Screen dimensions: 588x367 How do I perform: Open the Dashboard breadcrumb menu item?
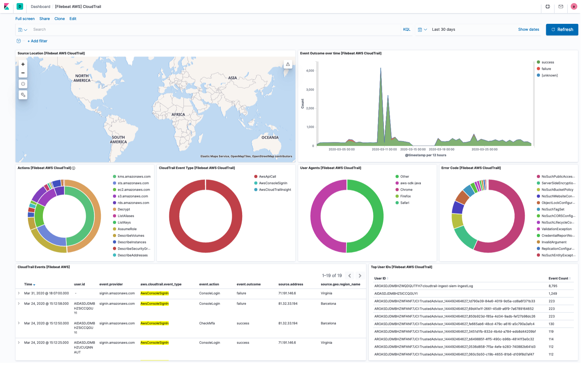click(x=40, y=7)
